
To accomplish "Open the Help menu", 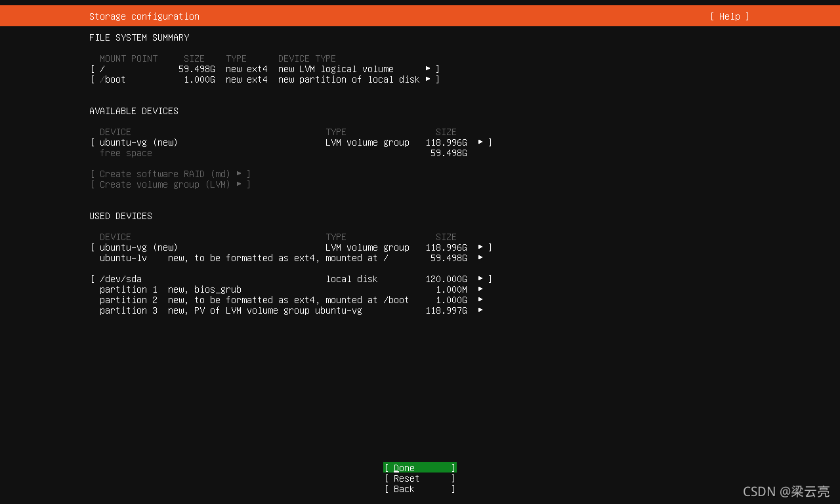I will (x=729, y=16).
